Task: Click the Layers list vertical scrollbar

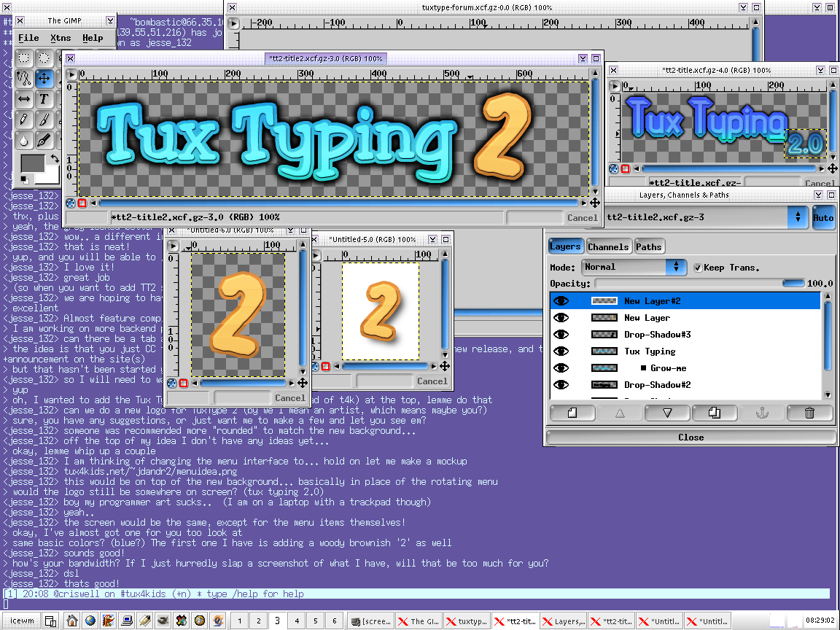Action: tap(828, 346)
